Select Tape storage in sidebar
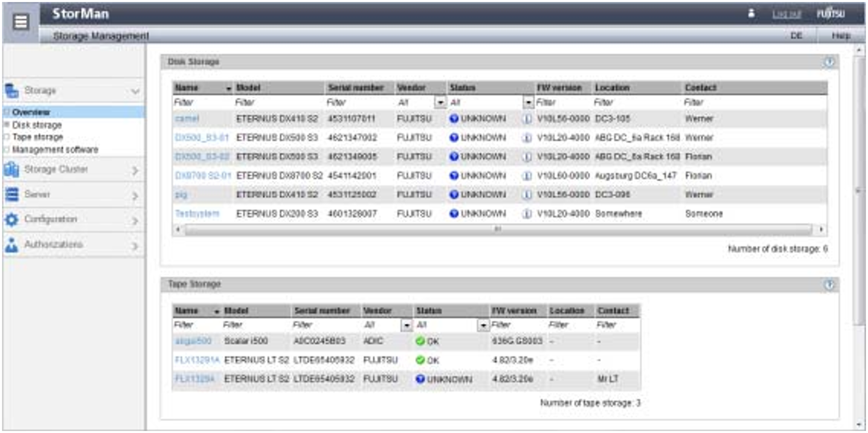This screenshot has width=868, height=433. pyautogui.click(x=37, y=137)
